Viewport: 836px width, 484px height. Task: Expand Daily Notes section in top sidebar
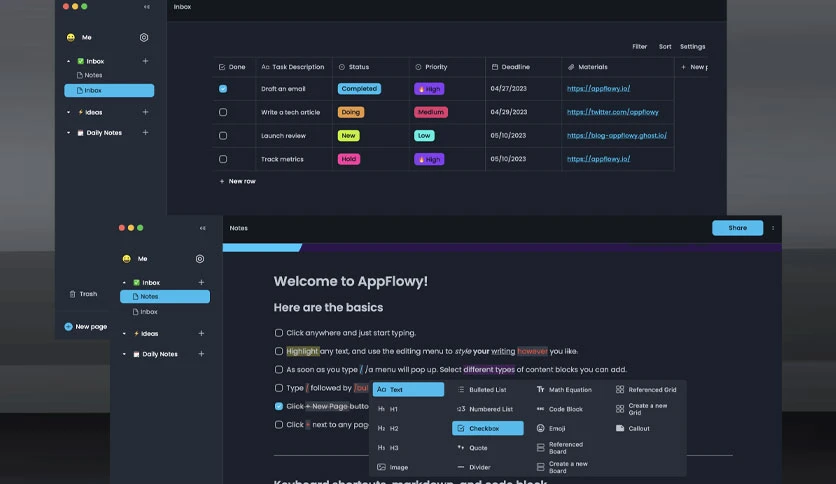68,133
